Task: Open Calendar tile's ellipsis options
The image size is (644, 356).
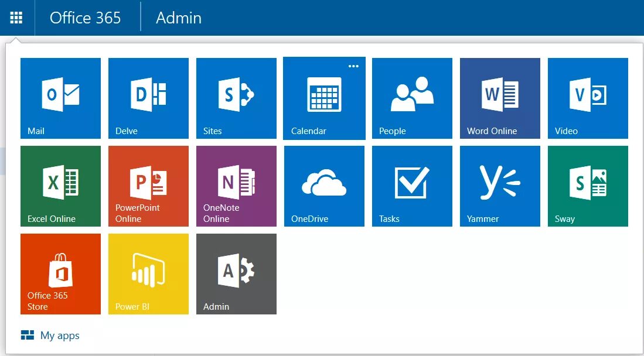Action: click(x=353, y=66)
